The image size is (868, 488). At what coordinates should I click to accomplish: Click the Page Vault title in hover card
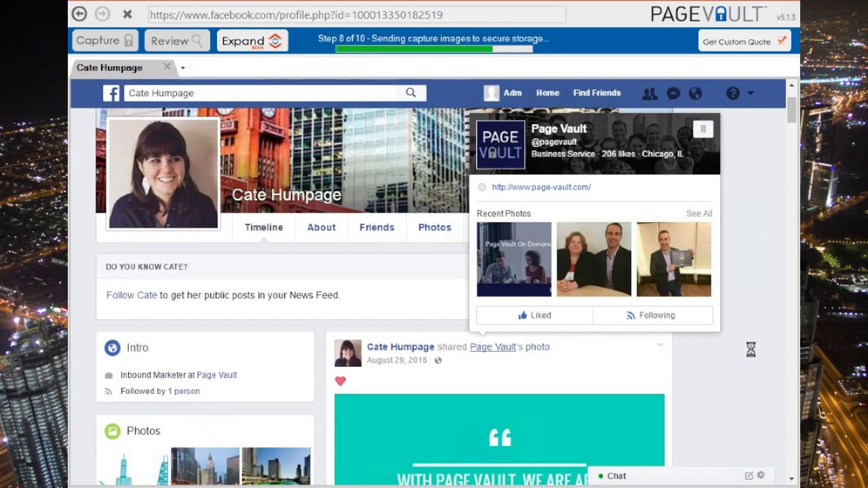click(559, 129)
